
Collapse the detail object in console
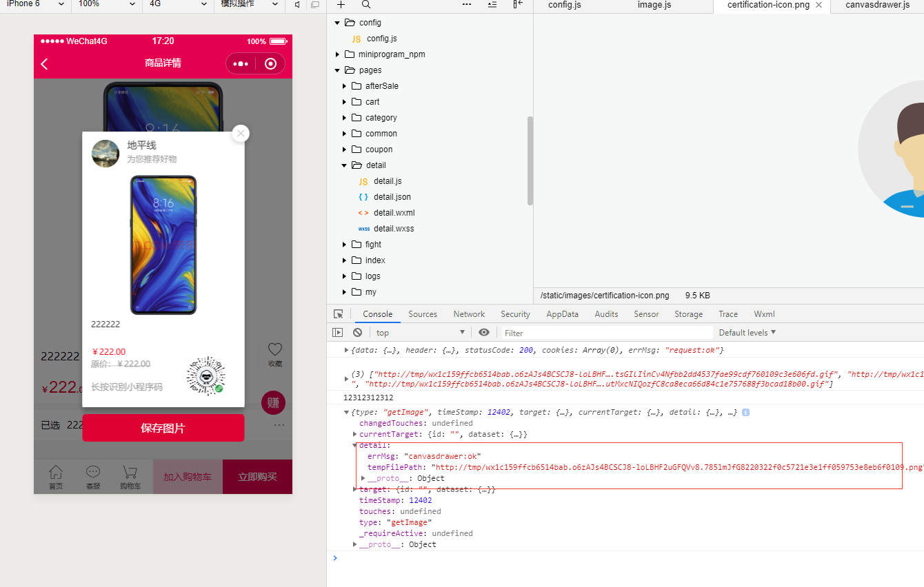(355, 445)
